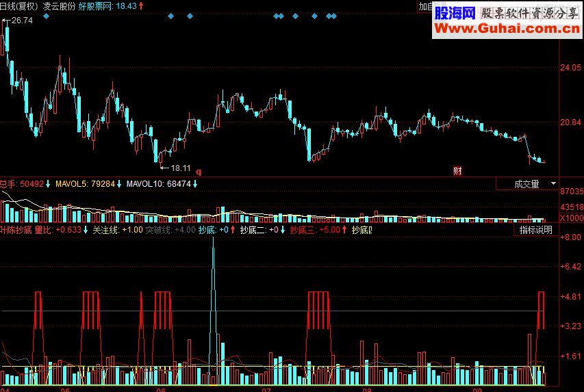This screenshot has height=392, width=584.
Task: Click the stock name 凌云股份
Action: click(59, 6)
